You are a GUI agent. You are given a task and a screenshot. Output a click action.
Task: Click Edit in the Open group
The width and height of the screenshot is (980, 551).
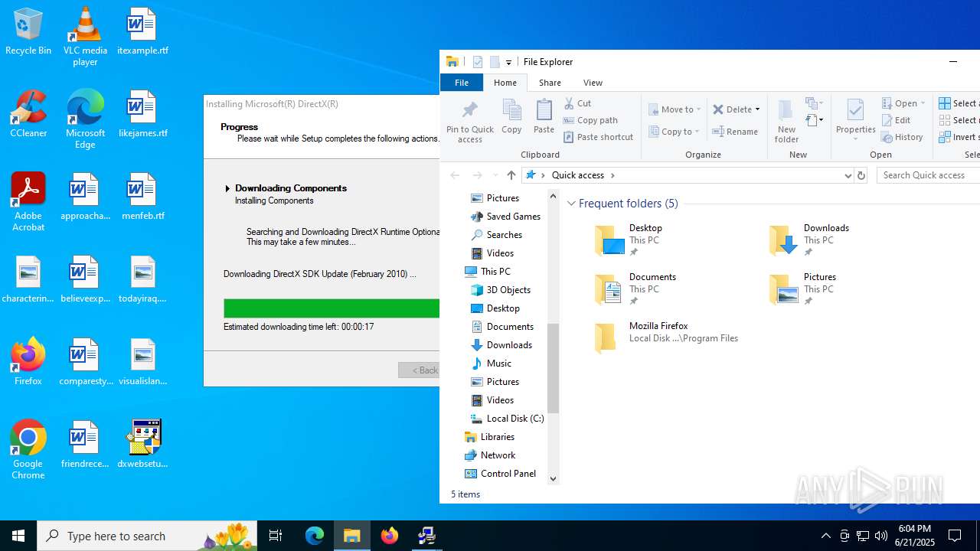(896, 120)
